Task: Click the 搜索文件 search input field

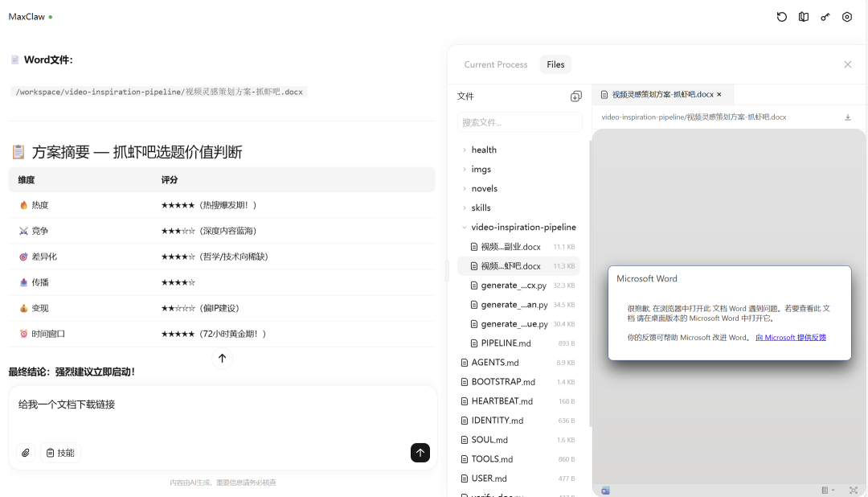Action: [x=520, y=122]
